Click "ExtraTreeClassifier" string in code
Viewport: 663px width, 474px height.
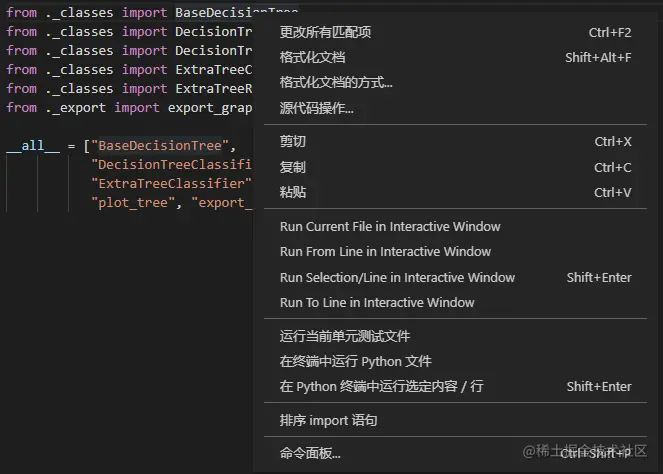pyautogui.click(x=171, y=184)
